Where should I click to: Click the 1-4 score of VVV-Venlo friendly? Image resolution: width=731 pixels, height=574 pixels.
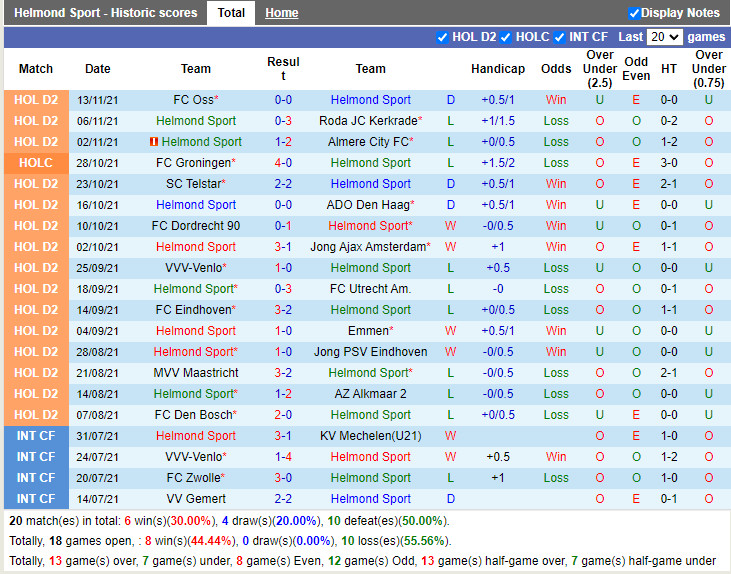[x=283, y=457]
